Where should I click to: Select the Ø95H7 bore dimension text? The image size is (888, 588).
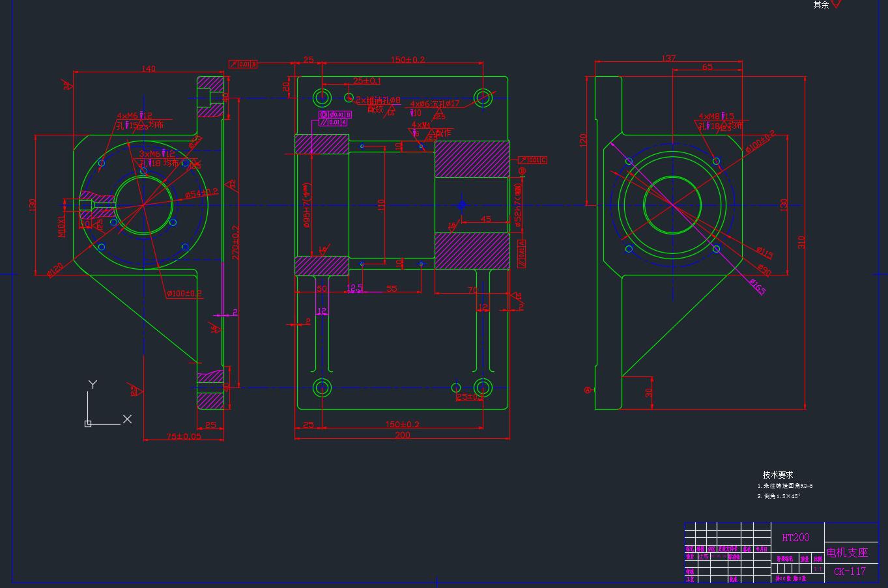tap(307, 205)
